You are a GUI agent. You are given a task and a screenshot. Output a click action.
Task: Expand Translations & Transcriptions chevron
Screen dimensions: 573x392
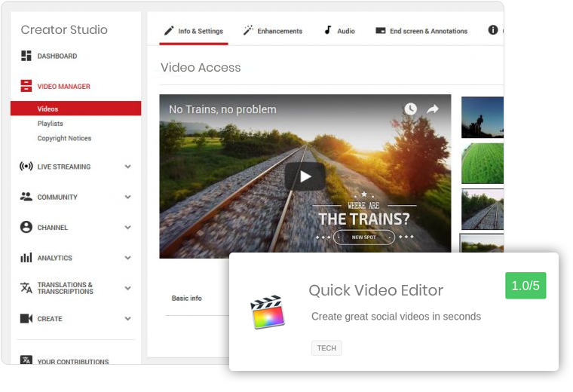click(127, 288)
